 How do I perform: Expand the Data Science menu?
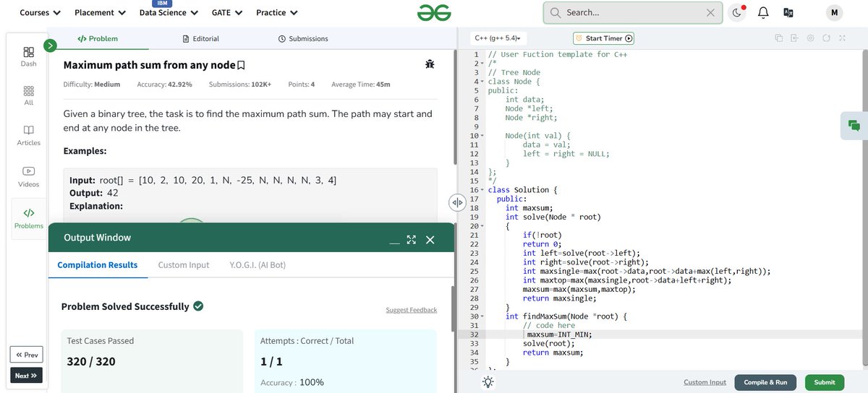click(x=169, y=12)
